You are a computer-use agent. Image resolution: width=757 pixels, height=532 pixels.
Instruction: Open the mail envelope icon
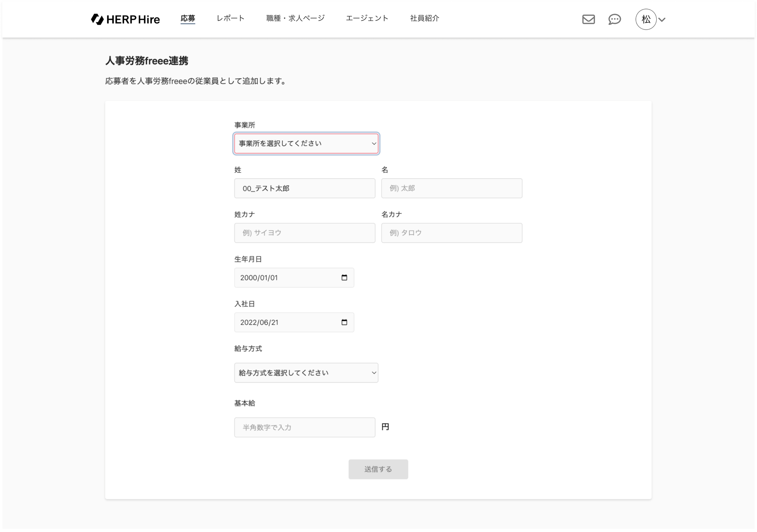(588, 19)
